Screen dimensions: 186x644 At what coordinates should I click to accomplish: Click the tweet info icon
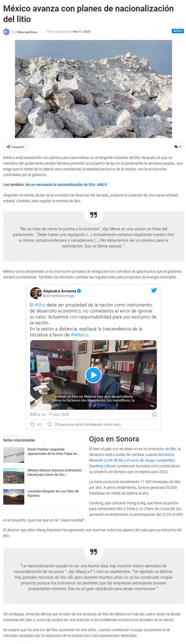[x=155, y=414]
